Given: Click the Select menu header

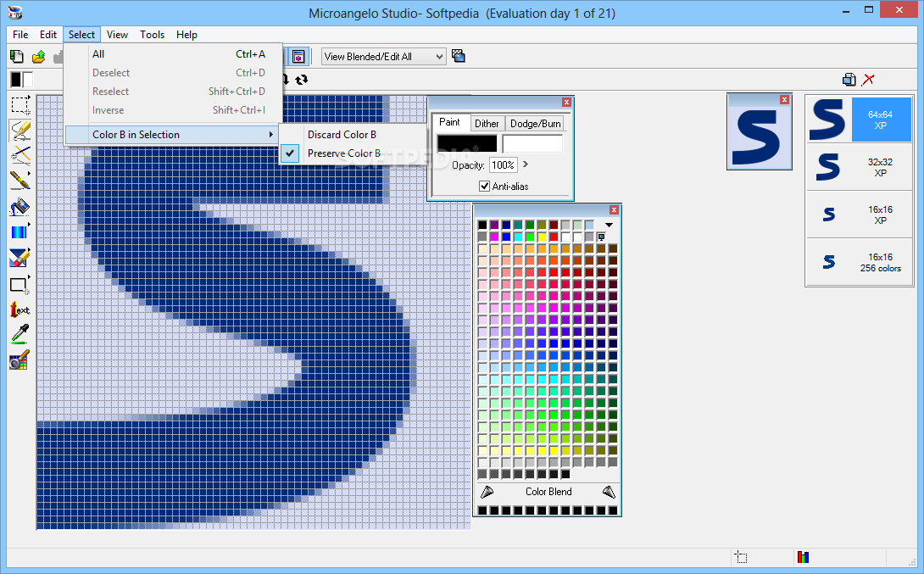Looking at the screenshot, I should pos(81,35).
